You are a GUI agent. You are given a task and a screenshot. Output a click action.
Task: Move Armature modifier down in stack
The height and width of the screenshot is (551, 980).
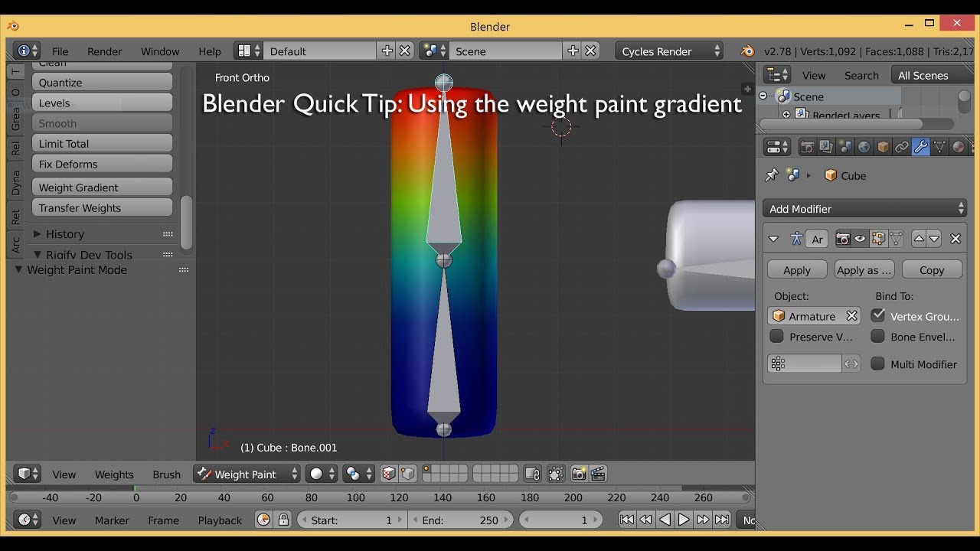click(934, 239)
